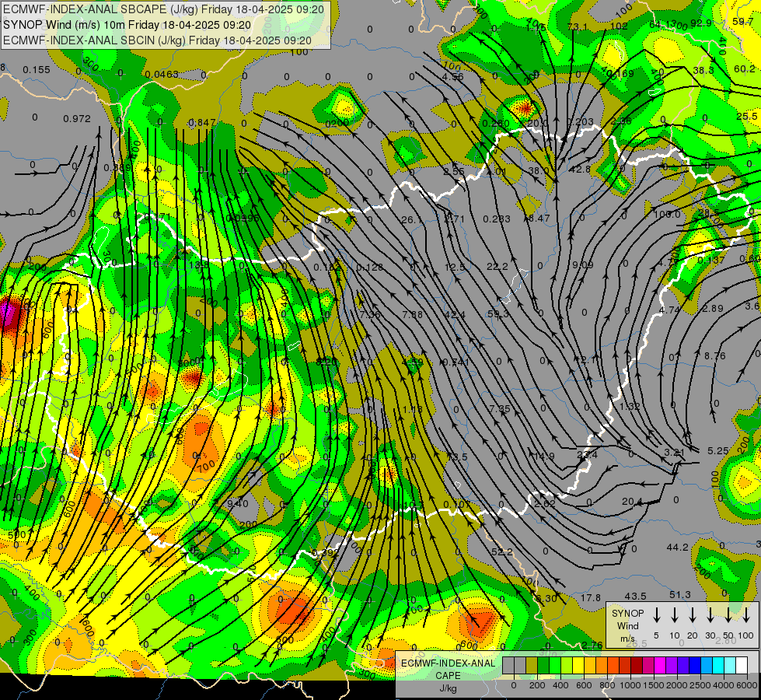Screen dimensions: 761x700
Task: Click the '100.0' value on the map
Action: (667, 214)
